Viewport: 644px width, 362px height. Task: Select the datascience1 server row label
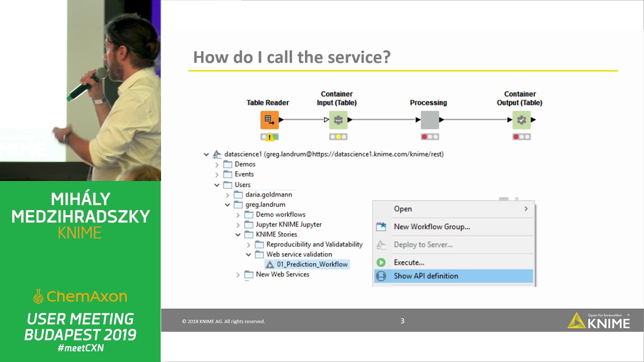(334, 154)
